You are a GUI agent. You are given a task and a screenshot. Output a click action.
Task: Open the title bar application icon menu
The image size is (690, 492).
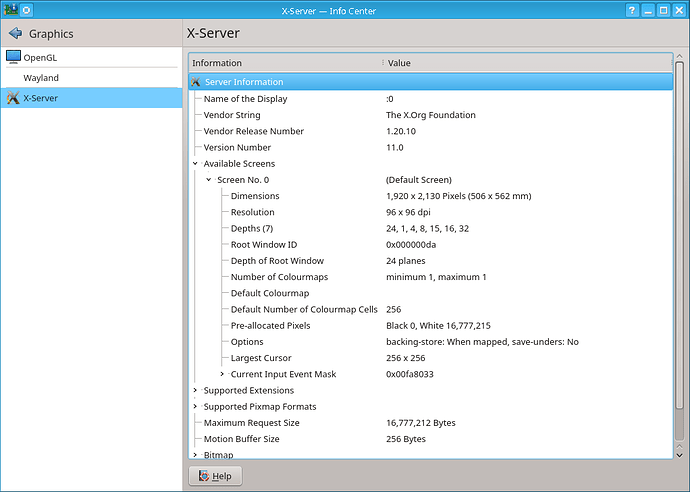11,10
